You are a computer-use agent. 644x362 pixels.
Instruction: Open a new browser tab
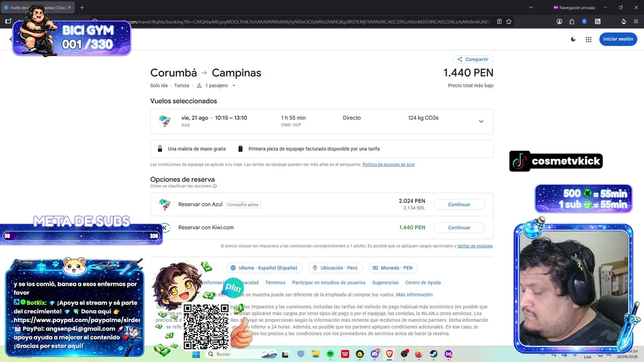[x=82, y=8]
